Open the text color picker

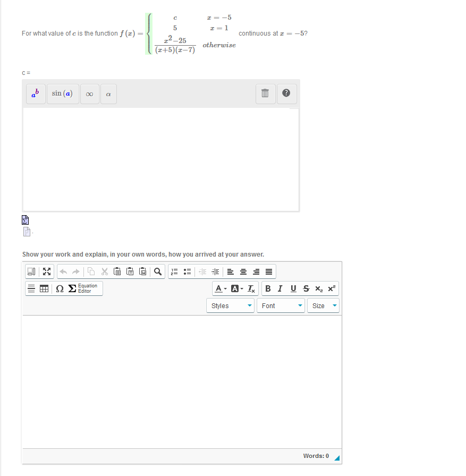pos(219,288)
